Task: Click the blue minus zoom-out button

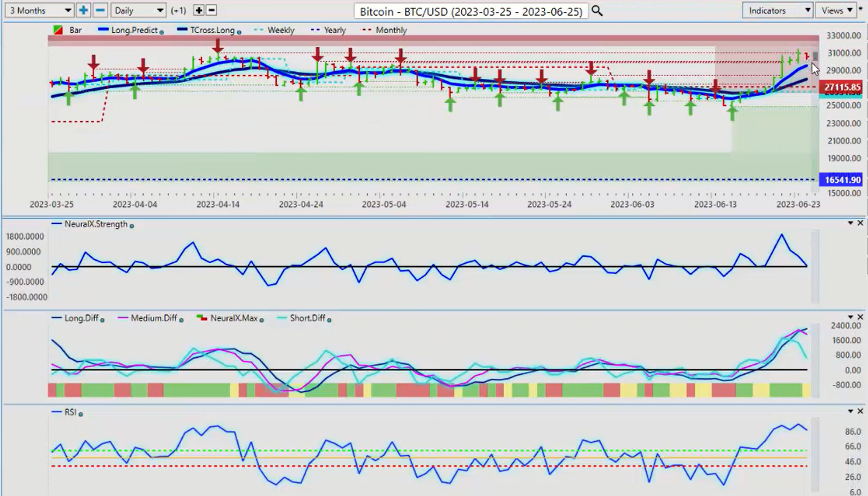Action: [x=101, y=10]
